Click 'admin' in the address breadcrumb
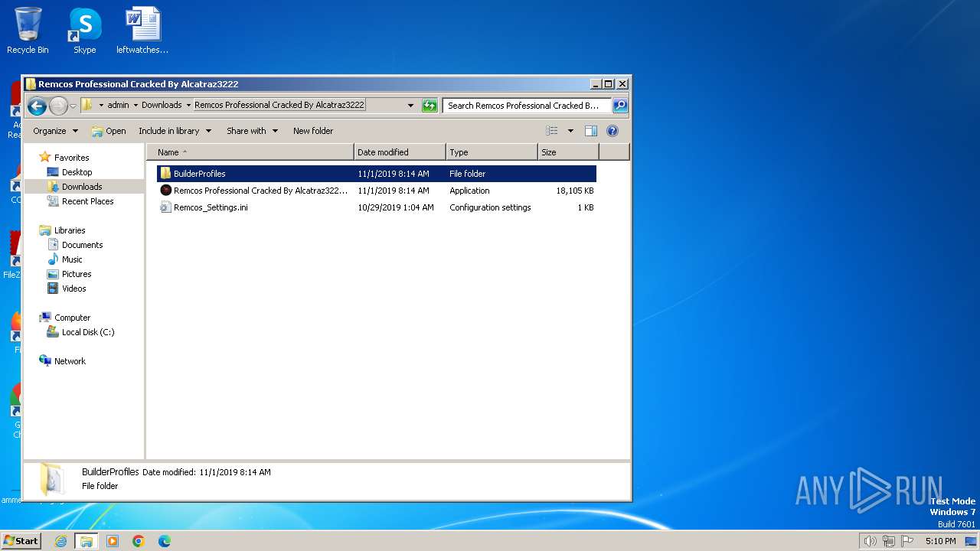The image size is (980, 551). click(x=118, y=105)
